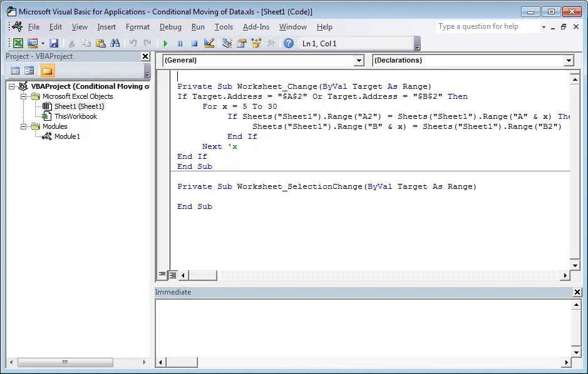This screenshot has width=588, height=374.
Task: Click code window scroll up arrow
Action: (575, 79)
